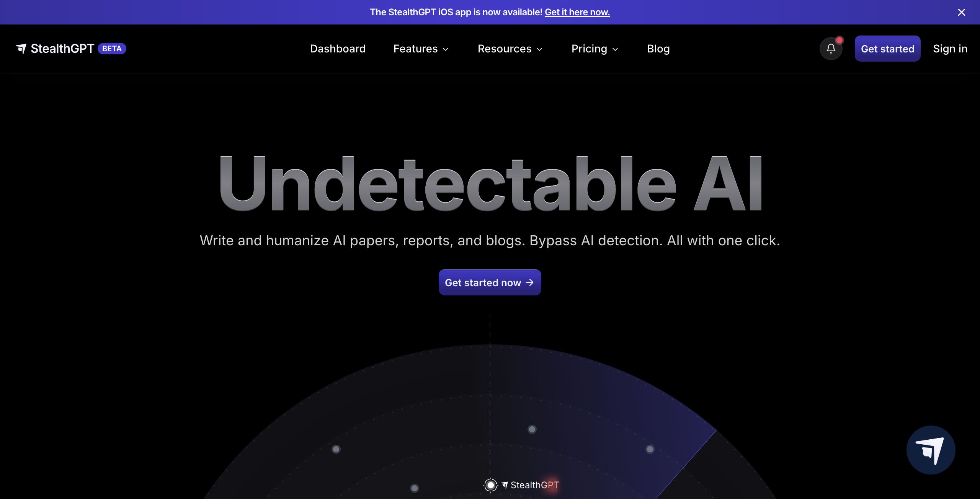
Task: Click the notification bell icon
Action: click(x=831, y=49)
